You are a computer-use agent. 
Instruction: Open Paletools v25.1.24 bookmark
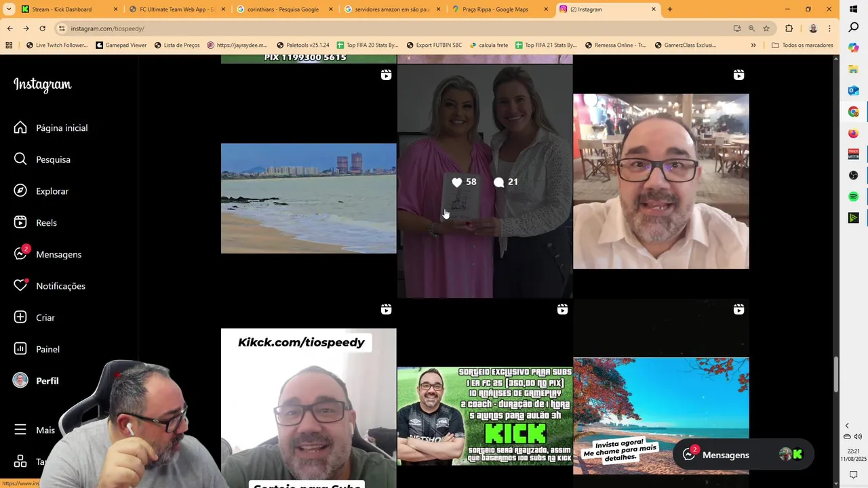302,45
